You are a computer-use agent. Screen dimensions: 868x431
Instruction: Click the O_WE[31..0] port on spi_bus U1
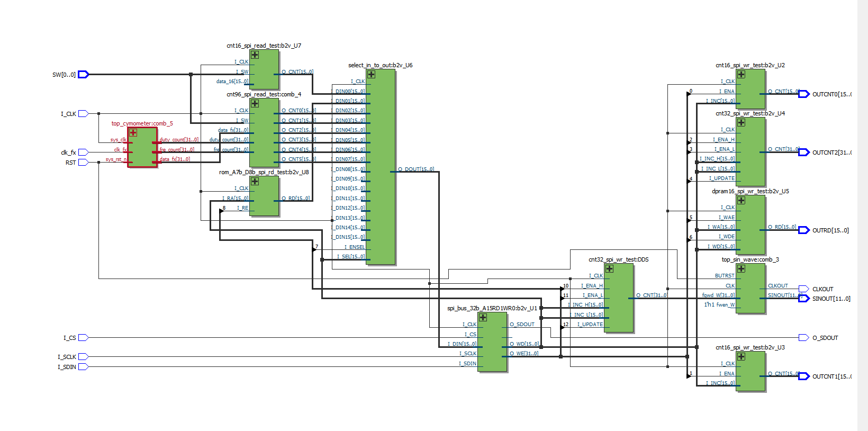524,354
